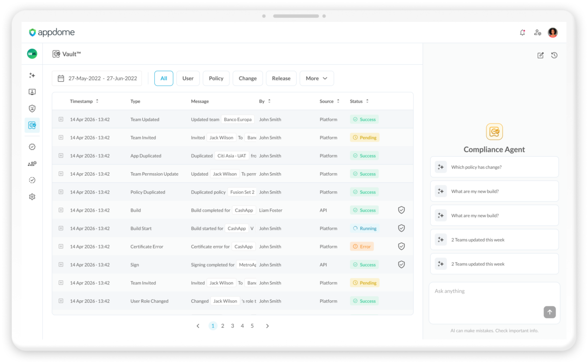This screenshot has width=588, height=364.
Task: Open the Vault icon in the sidebar
Action: [32, 125]
